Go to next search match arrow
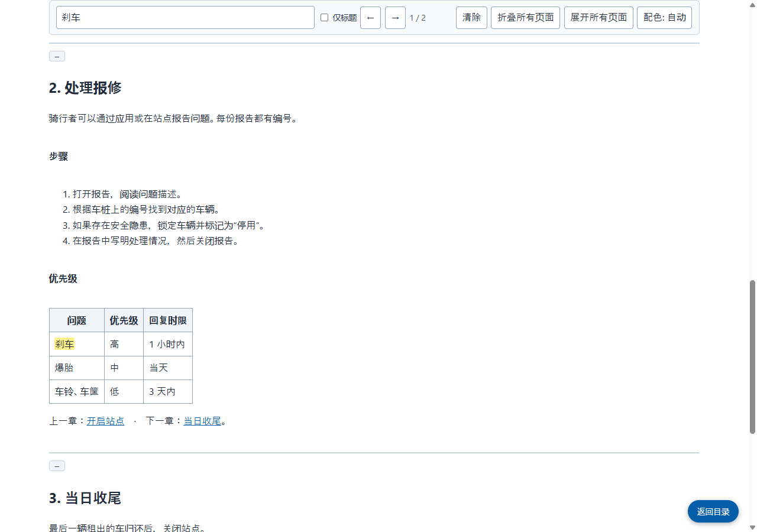 (395, 18)
